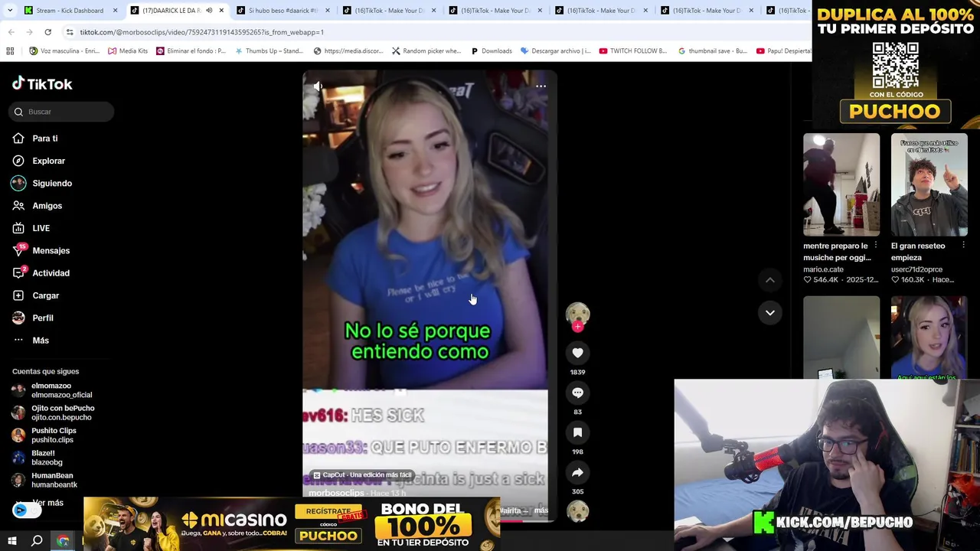Open the Chrome apps grid icon
Viewport: 980px width, 551px height.
point(10,51)
